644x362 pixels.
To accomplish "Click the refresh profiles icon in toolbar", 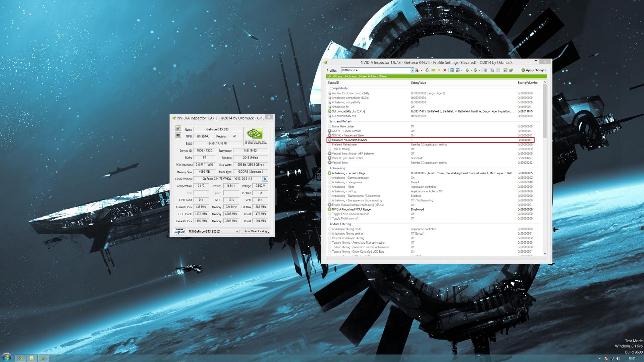I will pos(427,70).
